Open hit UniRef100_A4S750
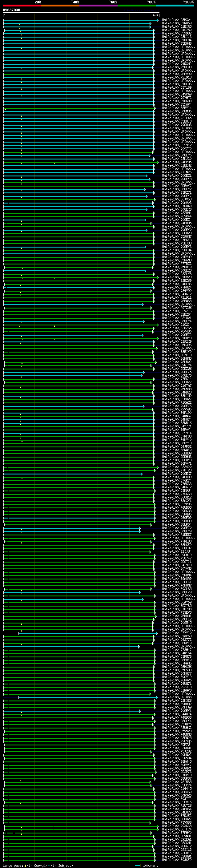The height and width of the screenshot is (868, 197). tap(176, 30)
